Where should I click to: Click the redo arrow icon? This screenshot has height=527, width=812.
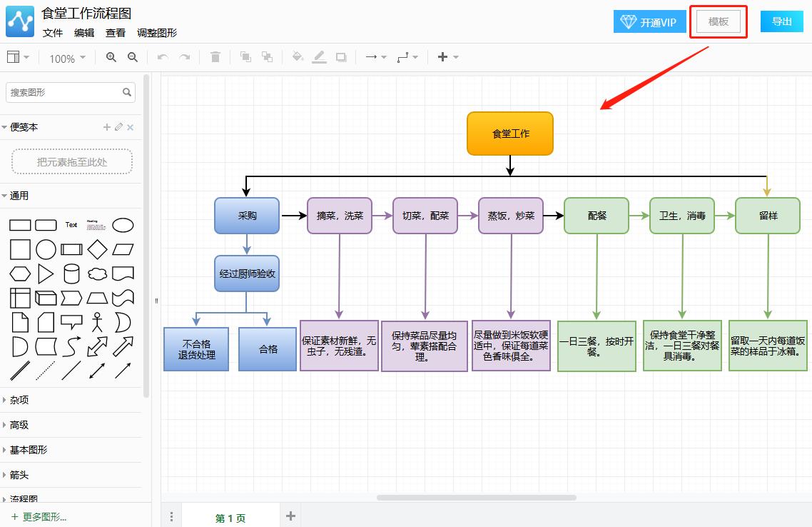(184, 57)
